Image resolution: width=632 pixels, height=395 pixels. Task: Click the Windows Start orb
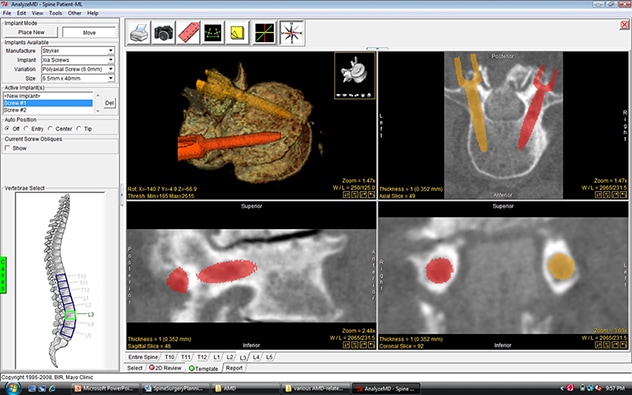[x=12, y=389]
